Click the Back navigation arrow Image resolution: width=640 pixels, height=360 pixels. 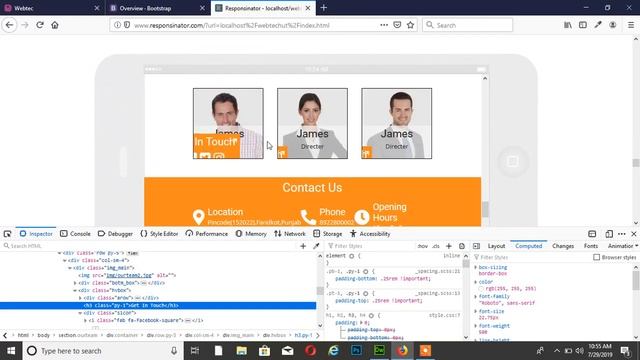9,25
